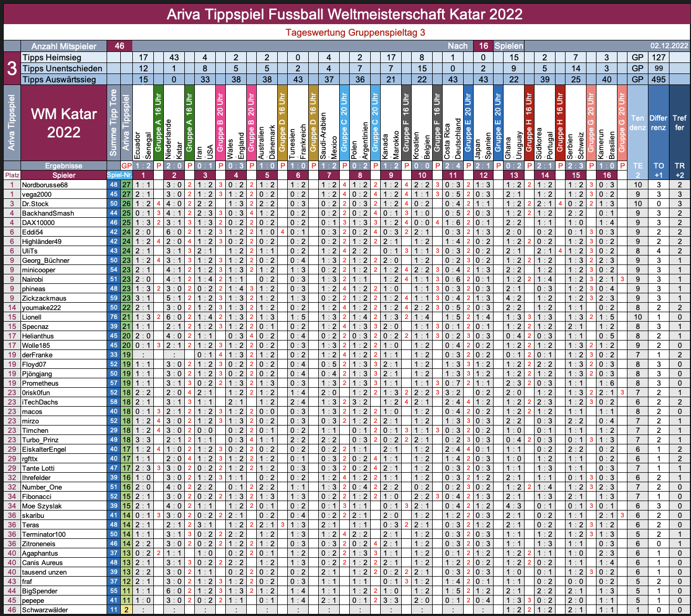Click player name Schwarzwälder

(45, 610)
